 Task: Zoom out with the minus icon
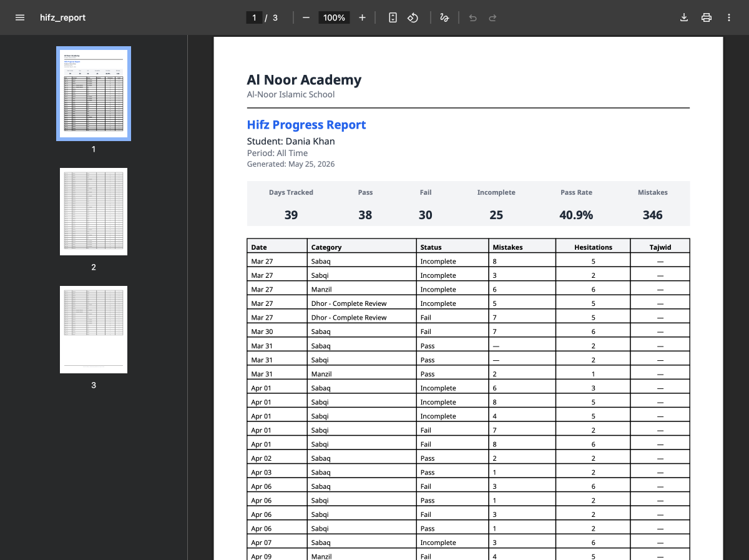(306, 17)
